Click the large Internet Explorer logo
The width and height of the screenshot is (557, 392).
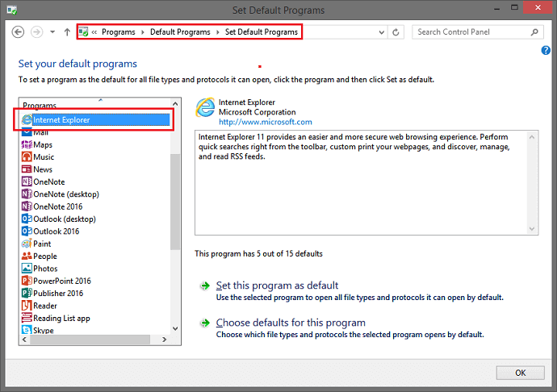pos(205,107)
